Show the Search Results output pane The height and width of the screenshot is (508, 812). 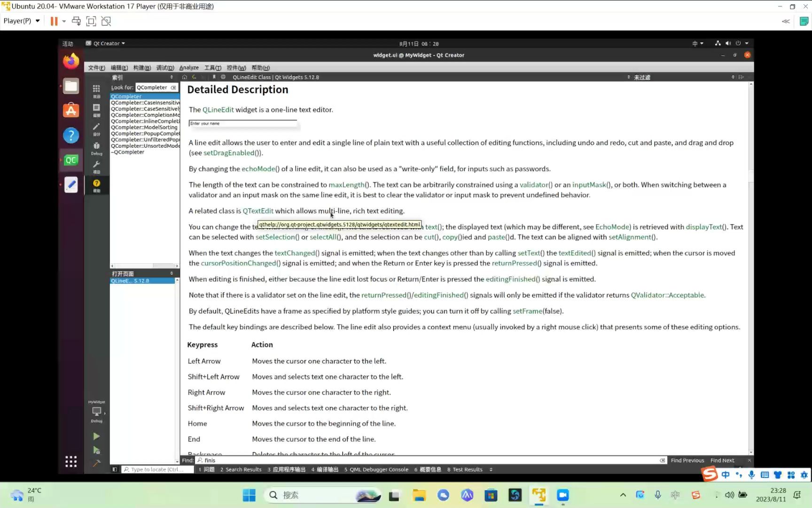coord(241,469)
